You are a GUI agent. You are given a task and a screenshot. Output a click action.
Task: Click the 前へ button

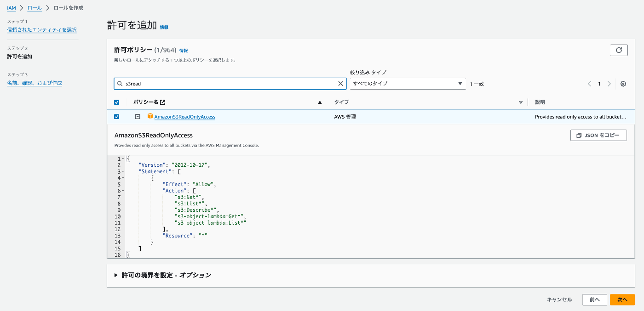594,300
